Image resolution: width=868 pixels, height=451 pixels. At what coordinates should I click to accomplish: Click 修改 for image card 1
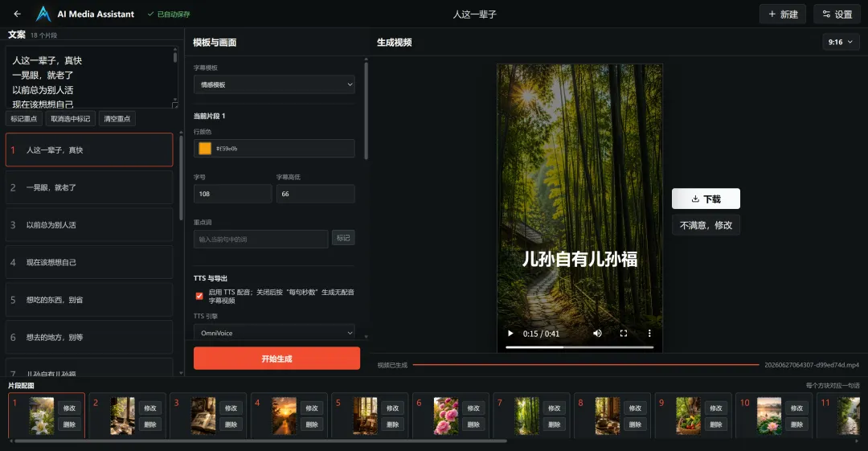click(69, 408)
